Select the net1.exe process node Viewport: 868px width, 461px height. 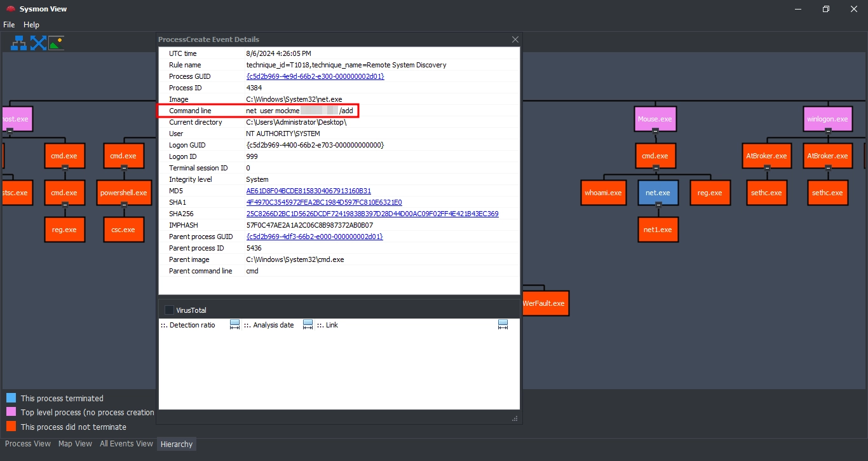(x=658, y=230)
